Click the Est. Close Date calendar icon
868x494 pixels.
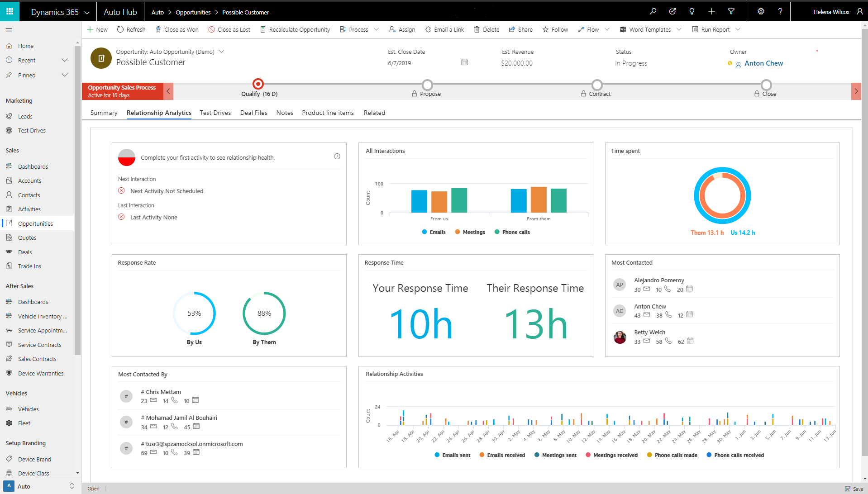(x=464, y=62)
